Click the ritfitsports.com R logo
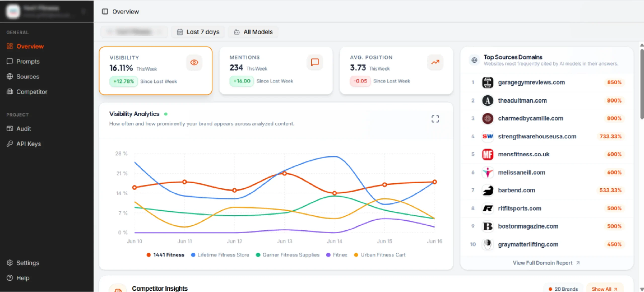Screen dimensions: 644x292 (x=488, y=208)
